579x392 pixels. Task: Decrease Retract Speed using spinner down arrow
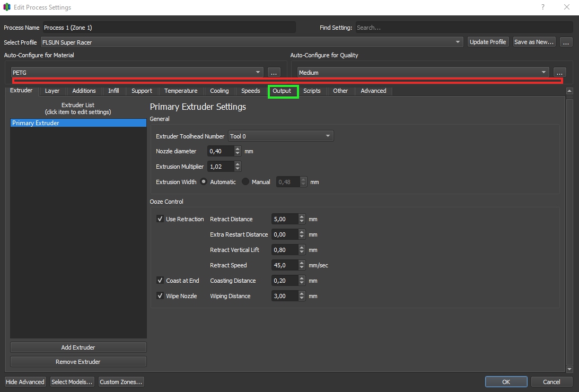[x=302, y=268]
